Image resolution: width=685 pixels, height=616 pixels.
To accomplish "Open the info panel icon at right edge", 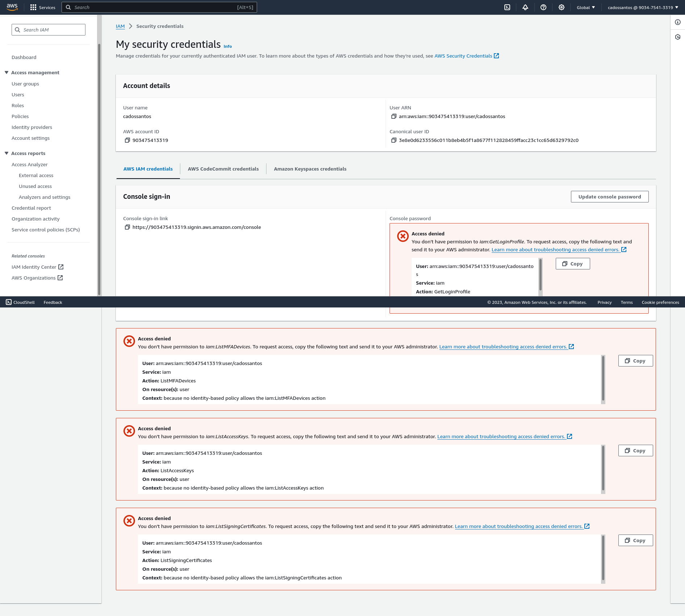I will tap(678, 22).
